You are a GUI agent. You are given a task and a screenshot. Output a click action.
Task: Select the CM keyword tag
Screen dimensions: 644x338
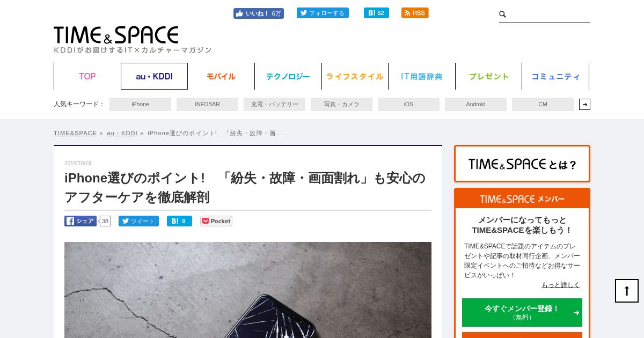click(x=543, y=104)
